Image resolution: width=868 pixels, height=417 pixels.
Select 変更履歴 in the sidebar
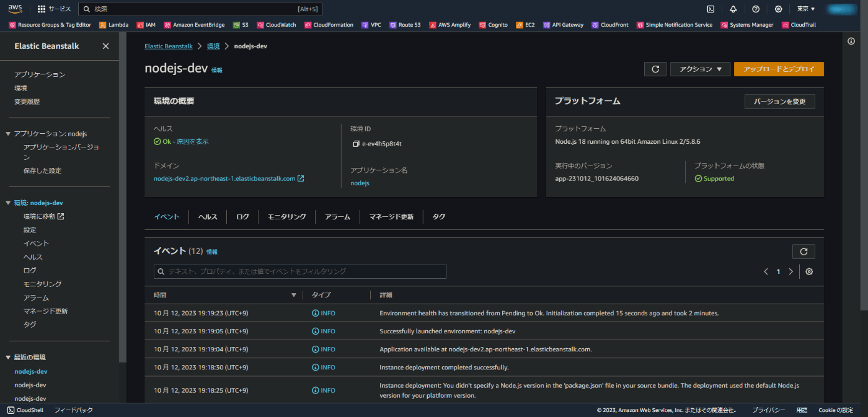[27, 102]
